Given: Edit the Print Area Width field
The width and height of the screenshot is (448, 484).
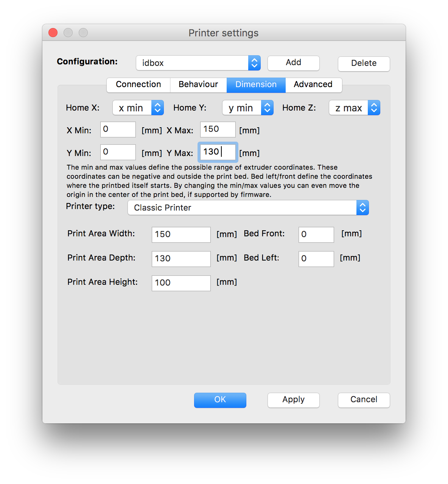Looking at the screenshot, I should [x=181, y=235].
